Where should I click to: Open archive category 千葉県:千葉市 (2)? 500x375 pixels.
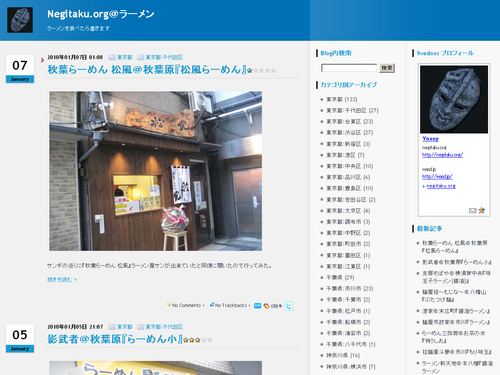point(348,300)
